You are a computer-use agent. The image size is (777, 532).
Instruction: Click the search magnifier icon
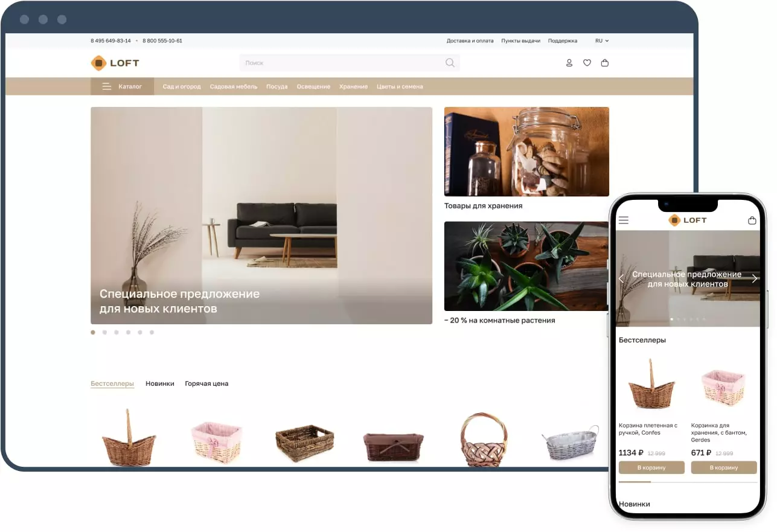(450, 63)
